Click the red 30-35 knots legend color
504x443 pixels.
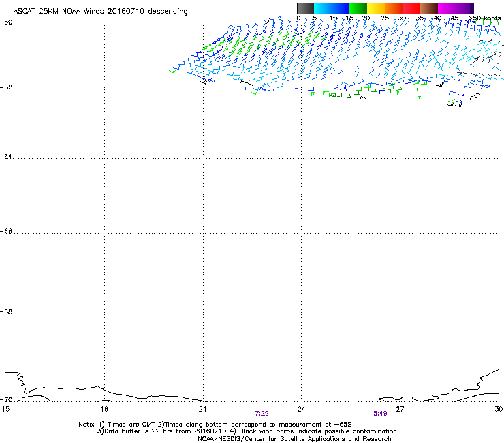411,8
